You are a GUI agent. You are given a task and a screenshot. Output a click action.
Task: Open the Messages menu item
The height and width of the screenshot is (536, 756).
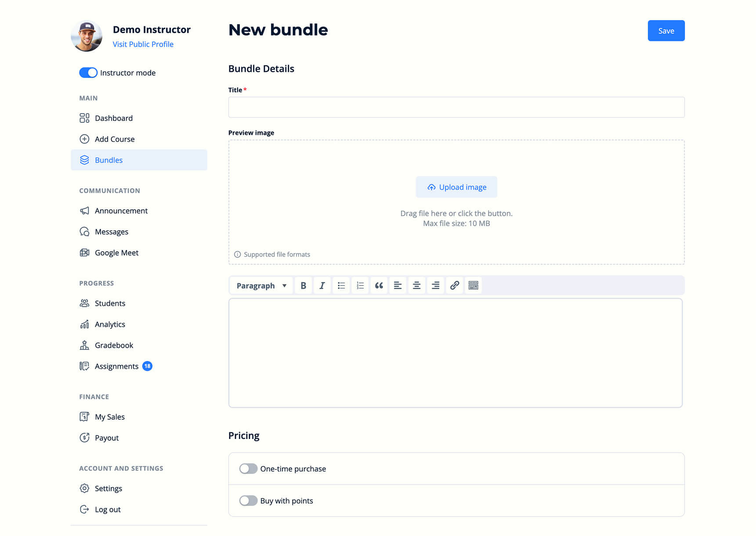pyautogui.click(x=139, y=232)
